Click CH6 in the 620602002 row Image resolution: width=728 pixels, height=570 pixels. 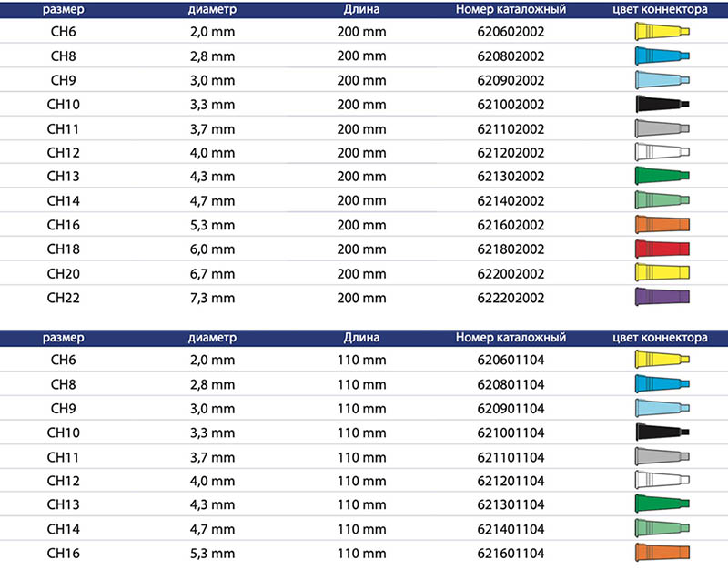click(63, 32)
